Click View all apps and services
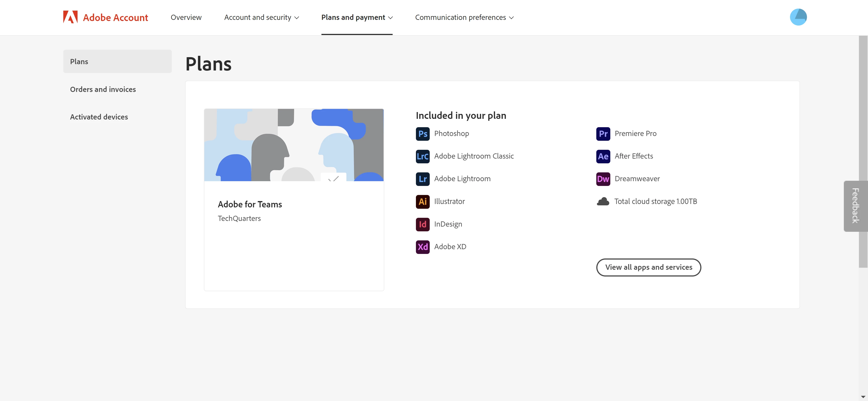The height and width of the screenshot is (401, 868). coord(648,267)
